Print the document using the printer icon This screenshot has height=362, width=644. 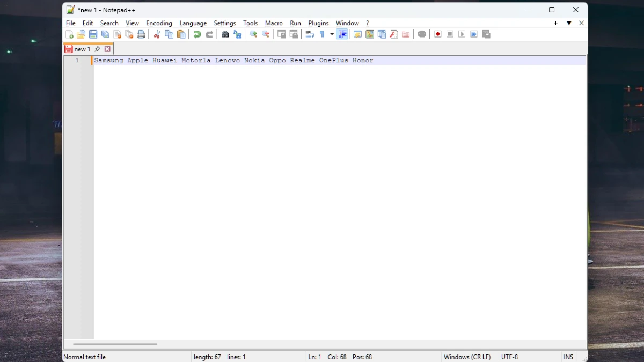[141, 34]
